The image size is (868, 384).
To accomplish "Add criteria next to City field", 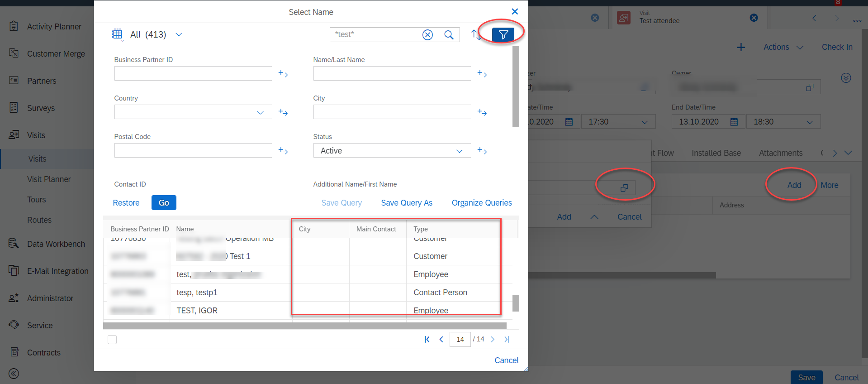I will point(482,112).
